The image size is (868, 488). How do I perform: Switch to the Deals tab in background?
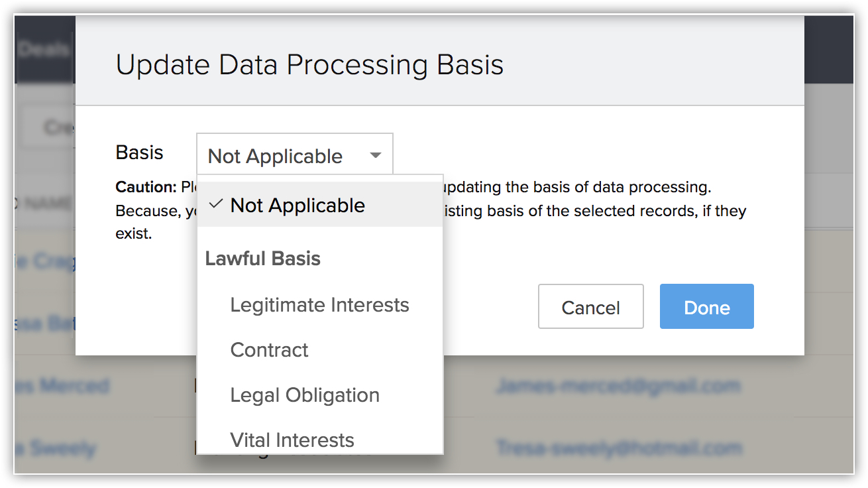(x=44, y=50)
